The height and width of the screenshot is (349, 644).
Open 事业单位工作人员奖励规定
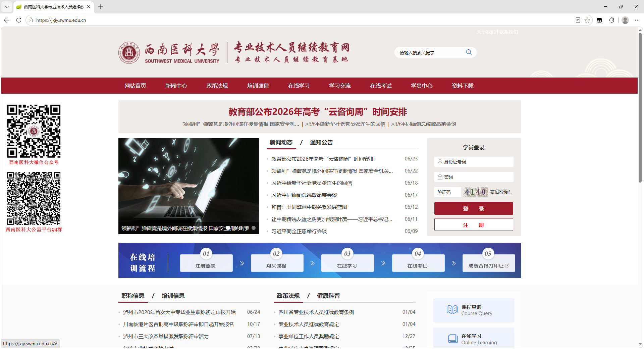309,336
